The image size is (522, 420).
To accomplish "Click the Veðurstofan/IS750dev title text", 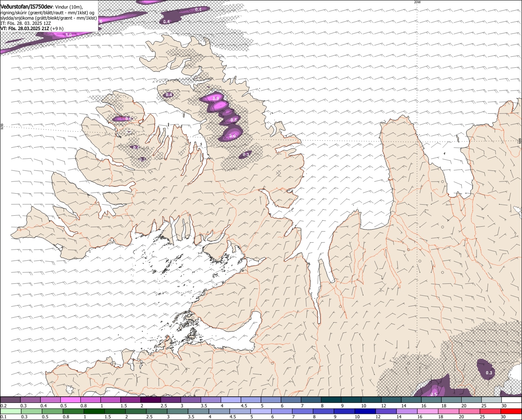I will tap(27, 7).
